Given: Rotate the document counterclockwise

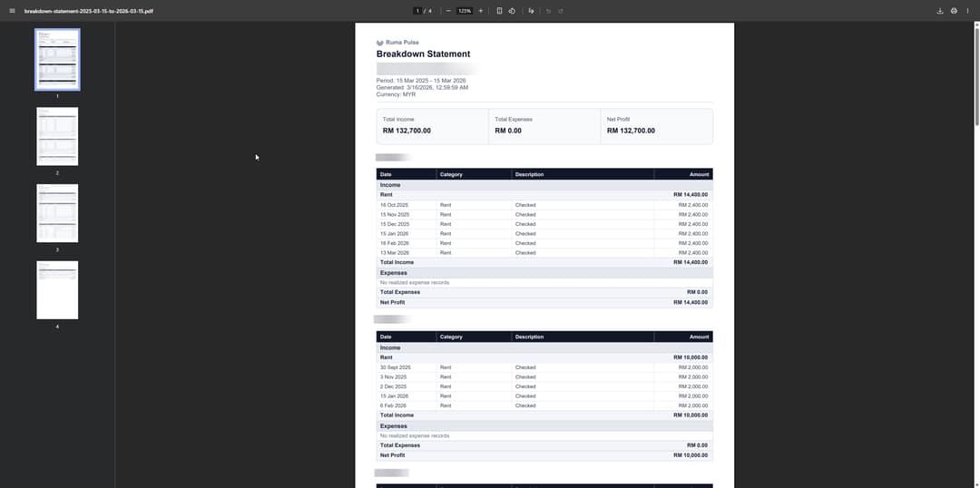Looking at the screenshot, I should (512, 11).
